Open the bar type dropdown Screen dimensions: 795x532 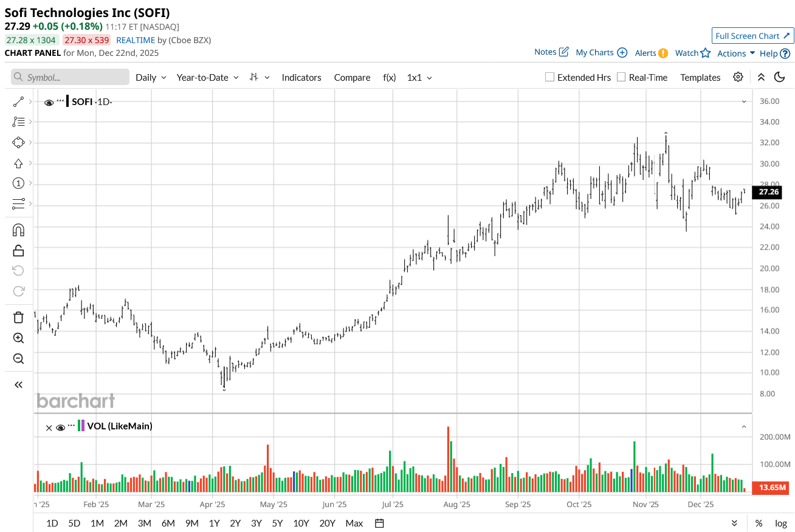pos(260,77)
